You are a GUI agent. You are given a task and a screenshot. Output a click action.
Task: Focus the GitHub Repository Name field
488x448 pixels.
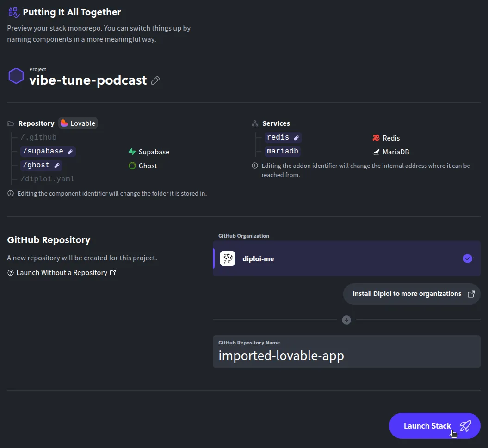(346, 356)
